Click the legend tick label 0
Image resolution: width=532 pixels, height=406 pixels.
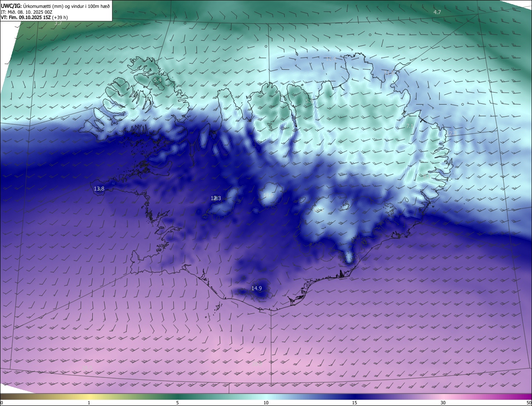2,403
